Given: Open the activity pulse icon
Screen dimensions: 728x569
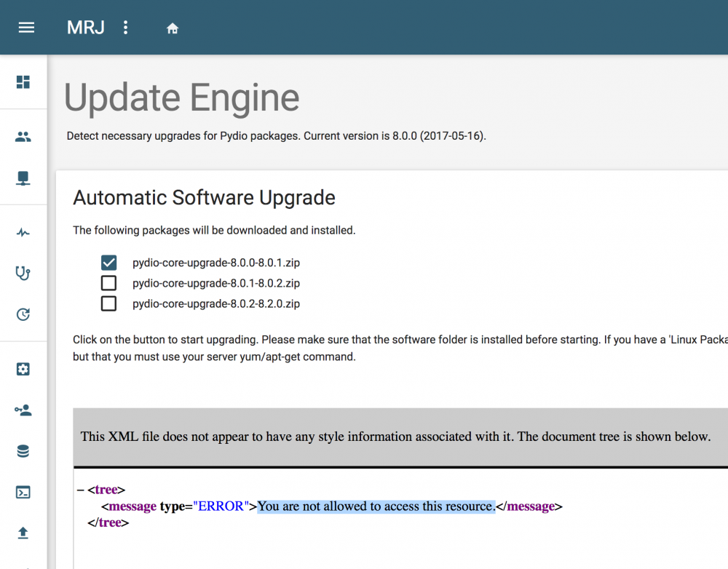Looking at the screenshot, I should (23, 232).
